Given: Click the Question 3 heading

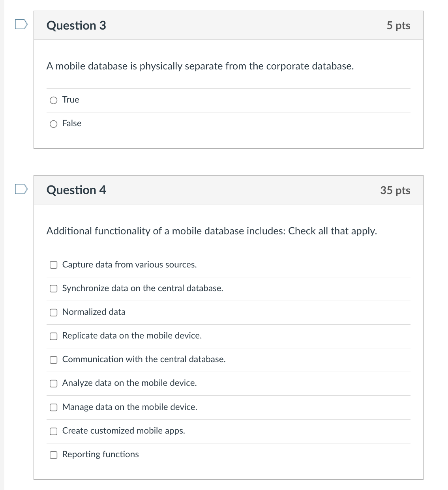Looking at the screenshot, I should (76, 25).
